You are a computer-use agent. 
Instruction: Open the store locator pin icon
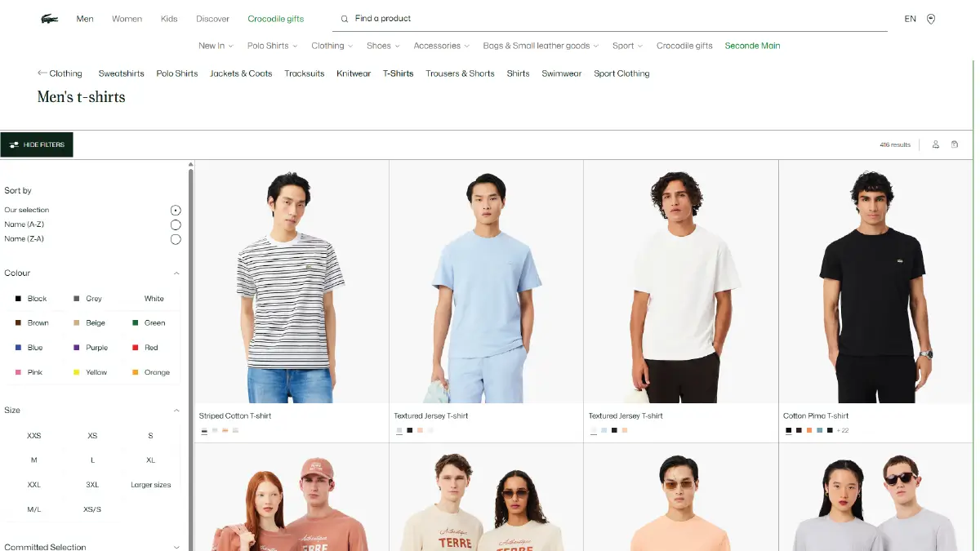coord(931,19)
